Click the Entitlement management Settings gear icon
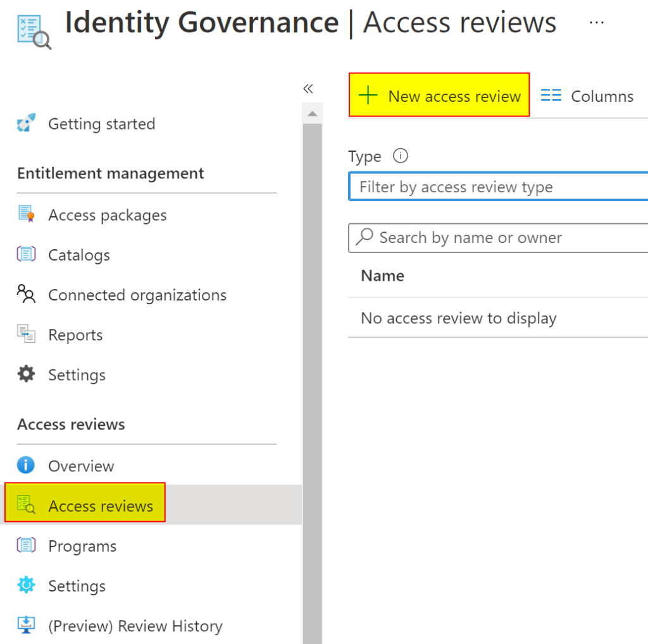This screenshot has height=644, width=648. click(x=26, y=374)
